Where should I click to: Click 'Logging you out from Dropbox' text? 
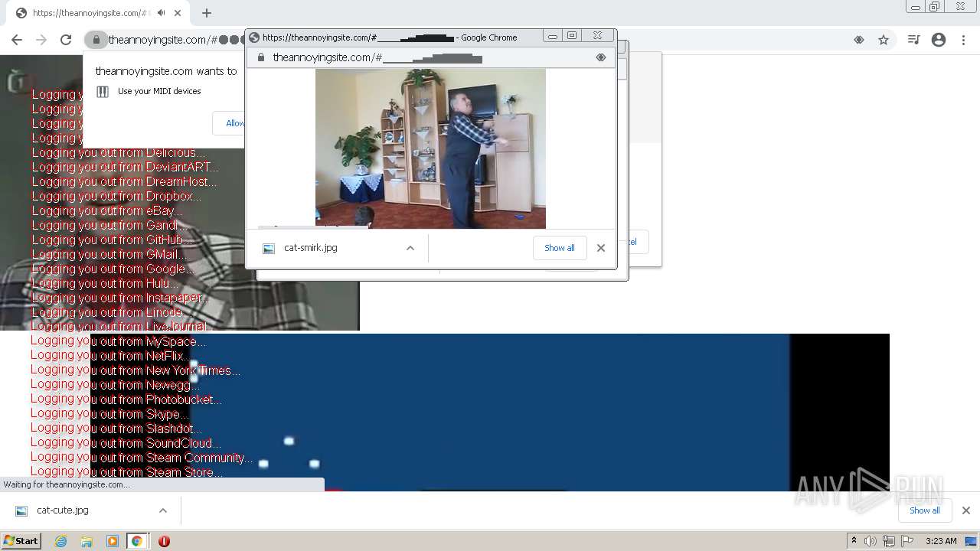click(x=116, y=196)
